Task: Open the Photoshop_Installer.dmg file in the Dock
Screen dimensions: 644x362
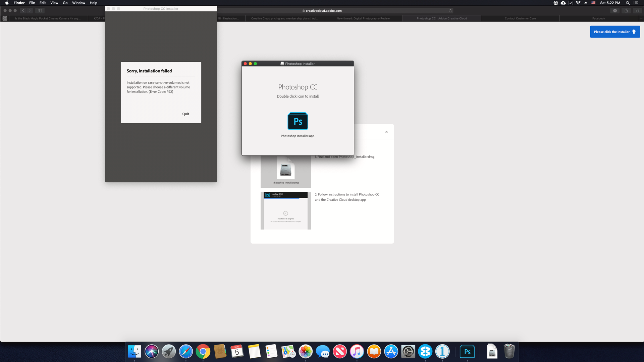Action: pyautogui.click(x=492, y=352)
